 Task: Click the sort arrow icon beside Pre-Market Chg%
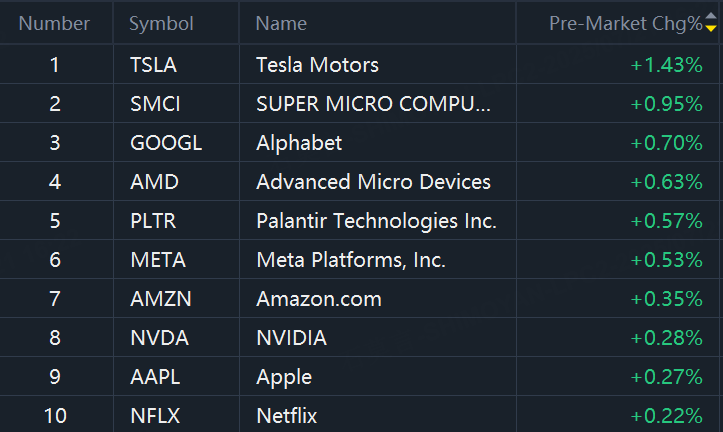710,24
